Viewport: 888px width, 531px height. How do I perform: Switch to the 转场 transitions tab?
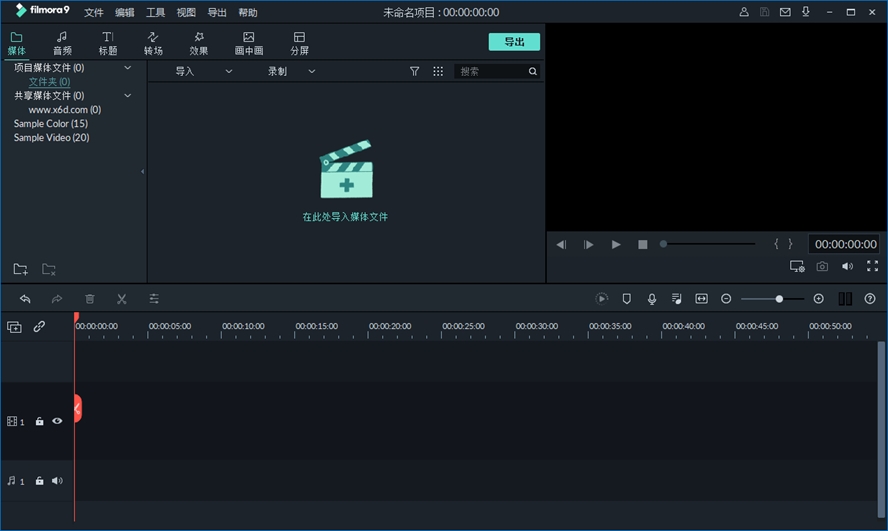[x=153, y=43]
